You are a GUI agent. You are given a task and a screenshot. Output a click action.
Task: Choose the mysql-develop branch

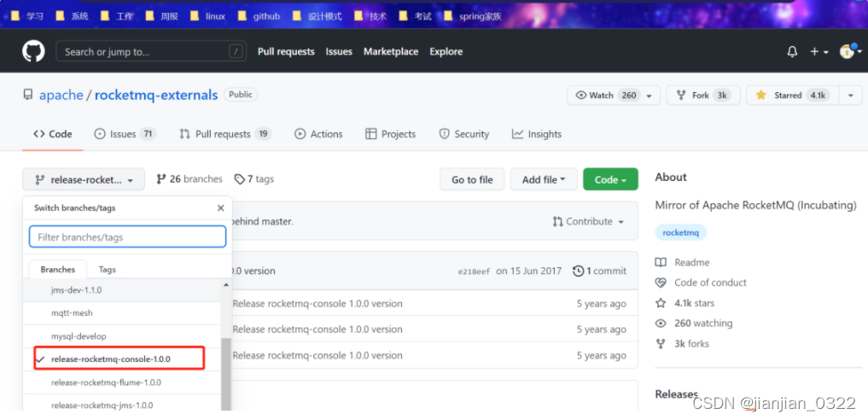[122, 336]
